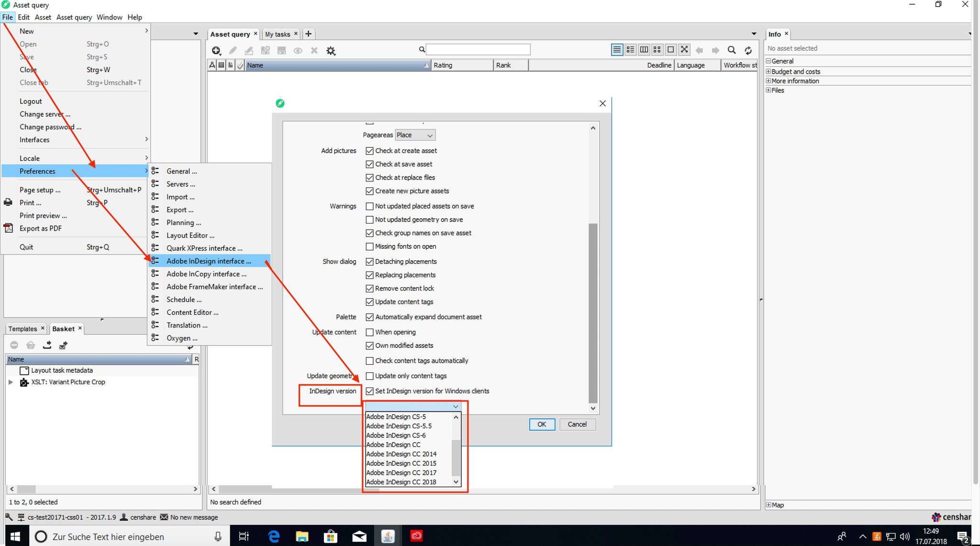This screenshot has height=546, width=980.
Task: Toggle 'Set InDesign version for Windows clients'
Action: tap(369, 391)
